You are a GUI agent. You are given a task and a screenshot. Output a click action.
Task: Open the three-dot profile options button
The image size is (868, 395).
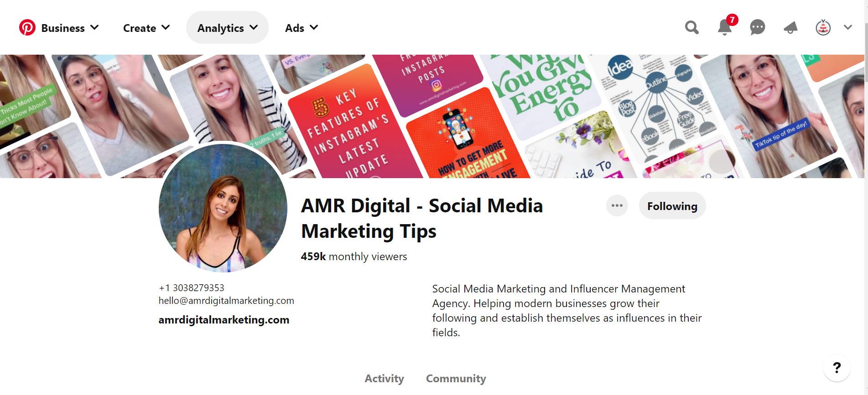pyautogui.click(x=617, y=206)
